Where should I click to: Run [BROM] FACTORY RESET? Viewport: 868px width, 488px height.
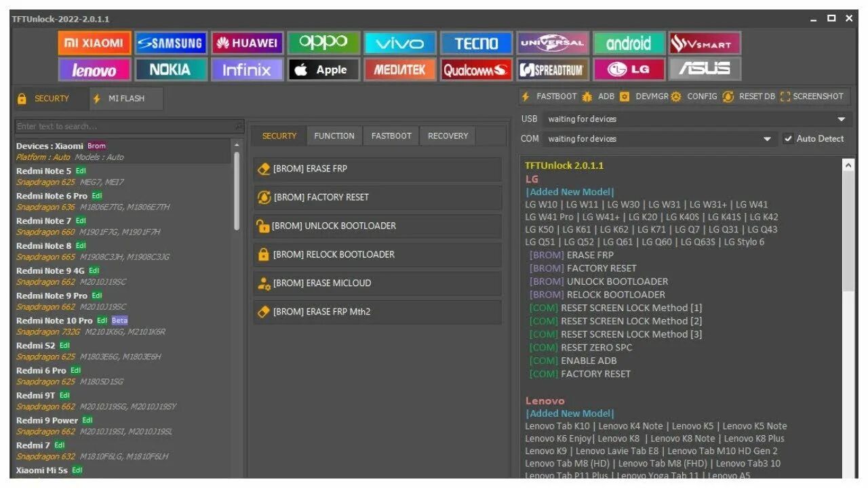click(378, 197)
